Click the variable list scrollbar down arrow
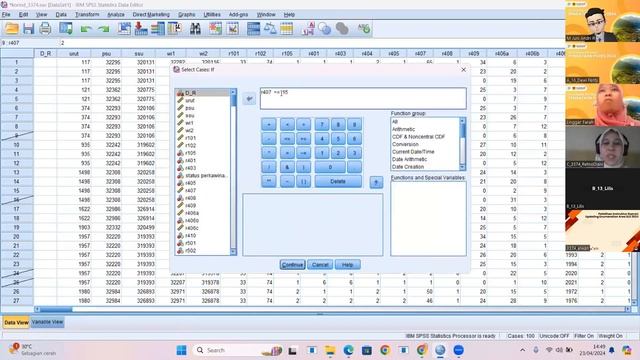The height and width of the screenshot is (360, 640). click(x=233, y=252)
